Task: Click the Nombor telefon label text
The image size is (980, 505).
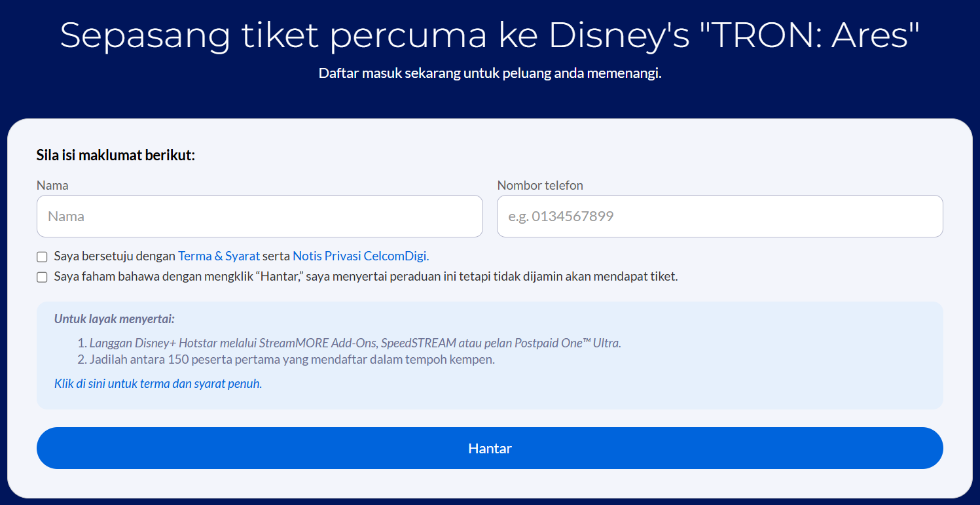Action: click(540, 185)
